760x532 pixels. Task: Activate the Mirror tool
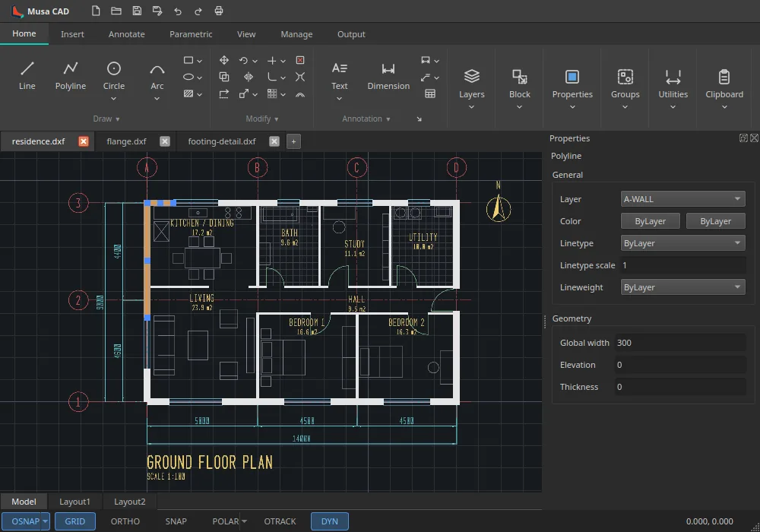pyautogui.click(x=249, y=77)
